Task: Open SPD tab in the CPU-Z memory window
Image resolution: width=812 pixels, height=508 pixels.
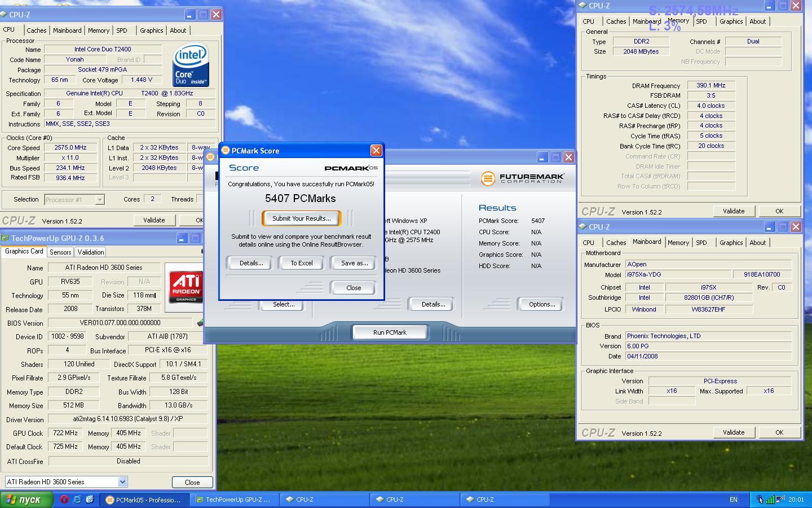Action: coord(701,21)
